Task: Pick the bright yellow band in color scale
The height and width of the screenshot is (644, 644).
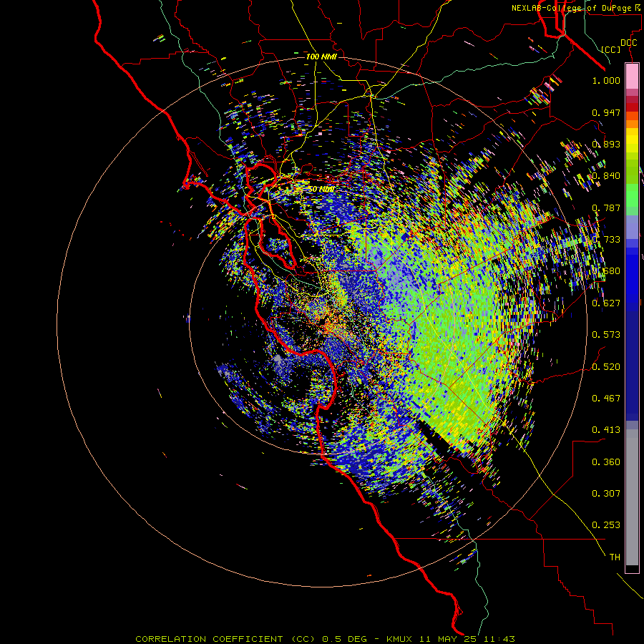Action: pyautogui.click(x=632, y=140)
